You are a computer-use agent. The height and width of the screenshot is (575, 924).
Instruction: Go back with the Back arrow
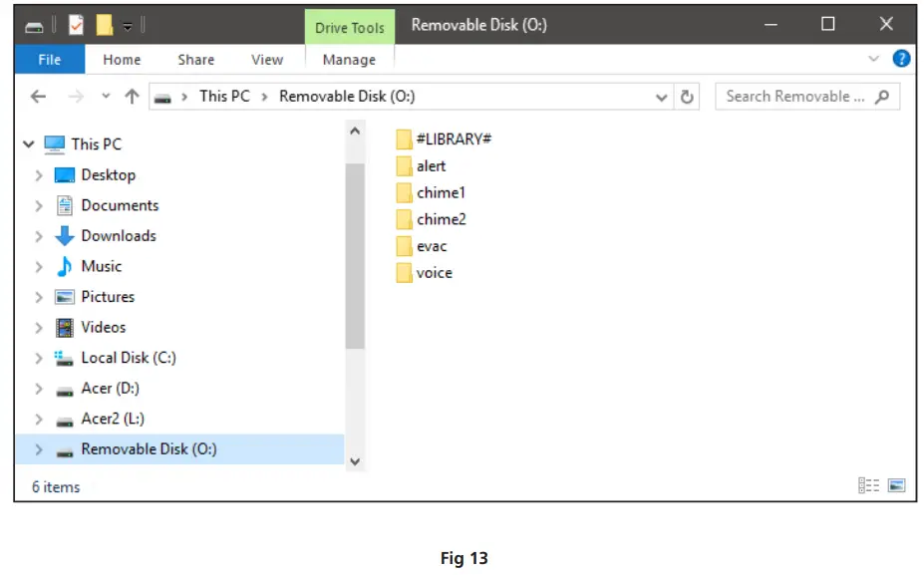pyautogui.click(x=38, y=96)
